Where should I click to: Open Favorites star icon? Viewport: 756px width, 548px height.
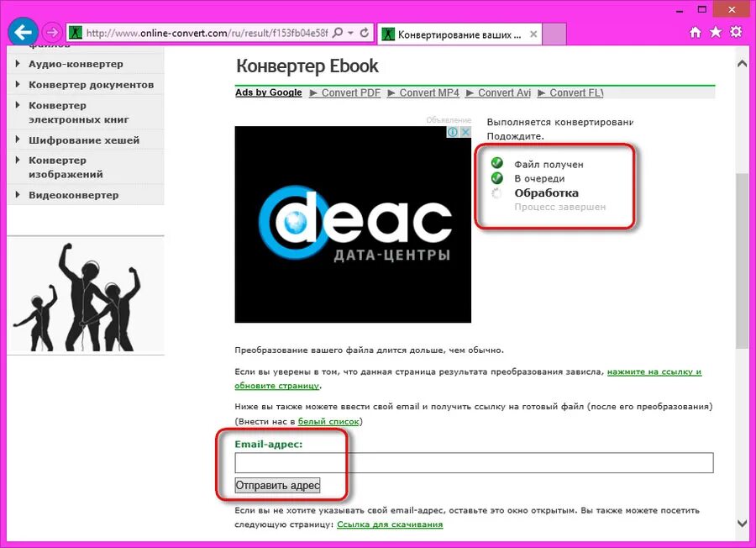pos(716,32)
